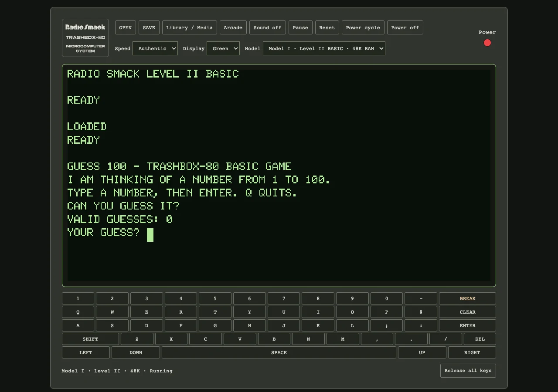Tap the G letter key
Screen dimensions: 558x392
click(215, 325)
